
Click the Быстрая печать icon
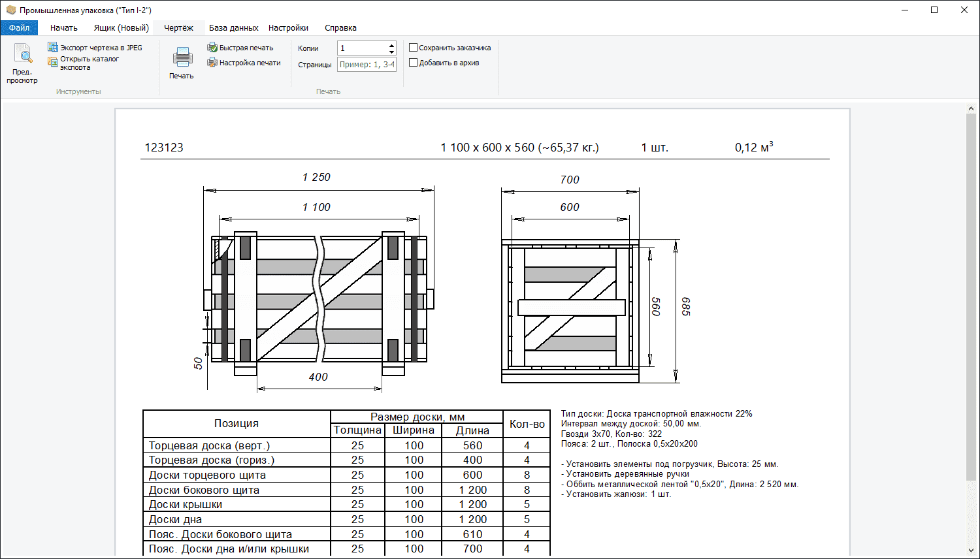212,48
